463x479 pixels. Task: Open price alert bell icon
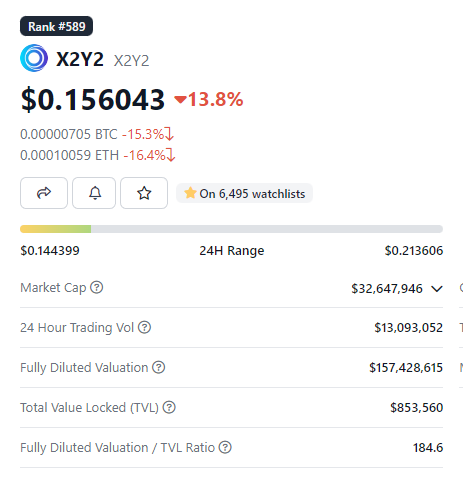point(94,193)
